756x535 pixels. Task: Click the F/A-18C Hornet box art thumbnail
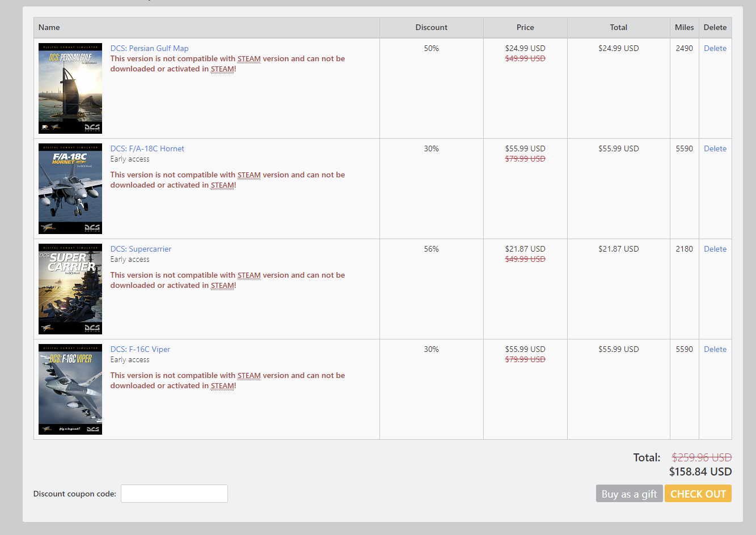click(70, 189)
